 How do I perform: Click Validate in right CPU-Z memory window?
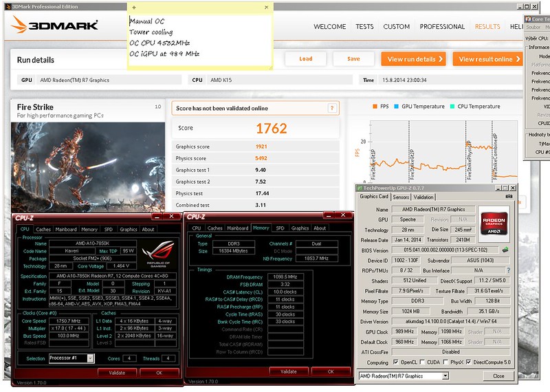(289, 371)
